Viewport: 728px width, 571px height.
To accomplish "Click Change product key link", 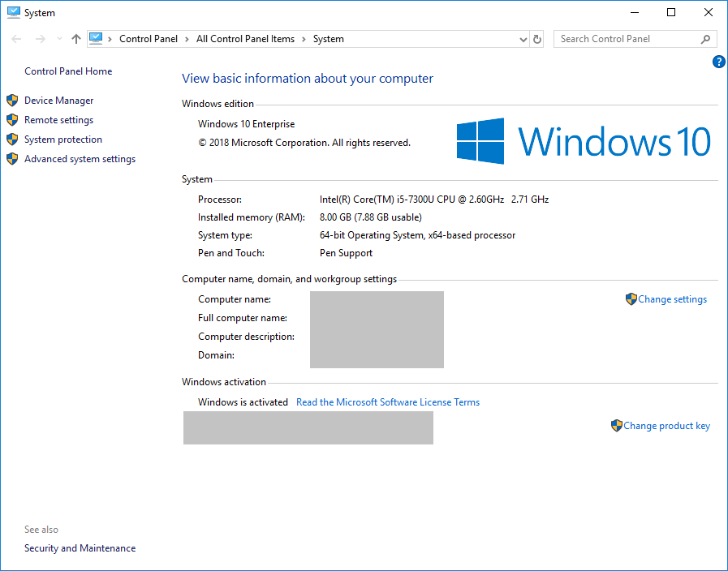I will (x=666, y=426).
